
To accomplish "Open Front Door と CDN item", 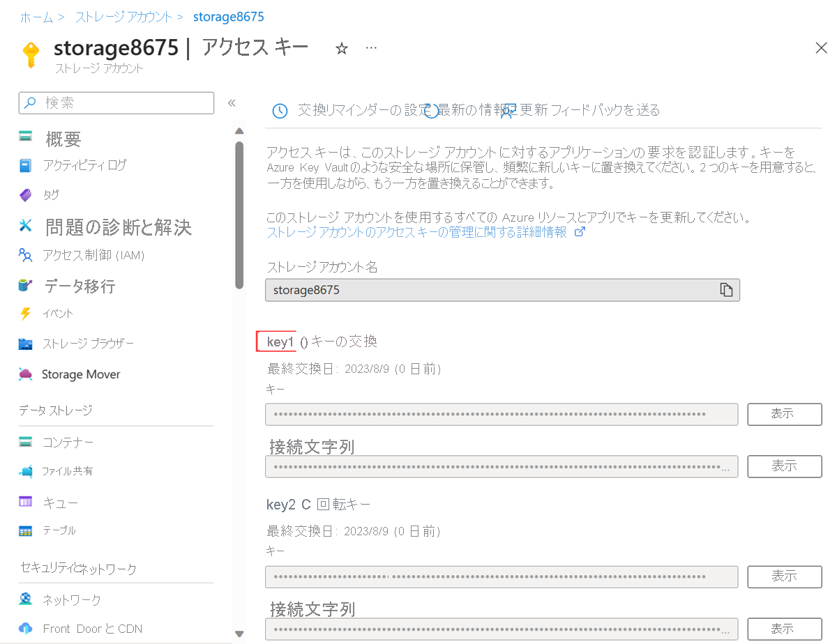I will (92, 629).
